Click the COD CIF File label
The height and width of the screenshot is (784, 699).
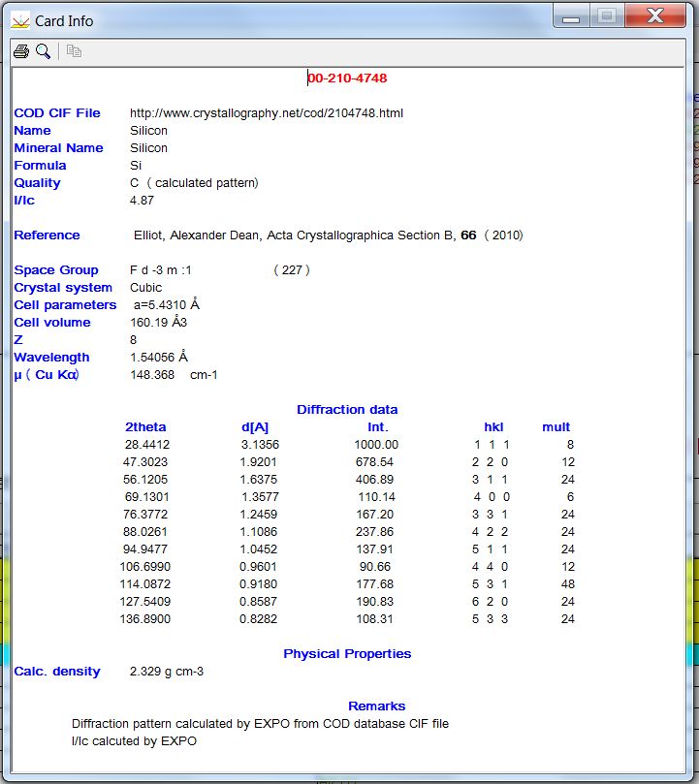pyautogui.click(x=57, y=113)
